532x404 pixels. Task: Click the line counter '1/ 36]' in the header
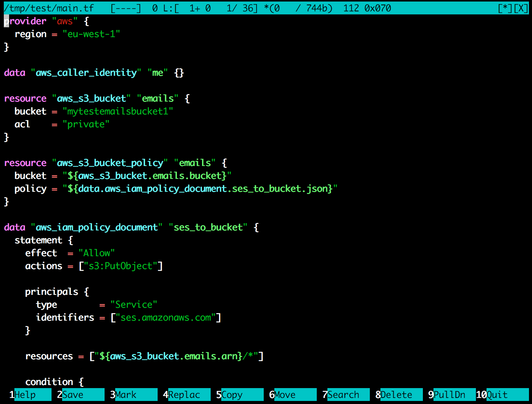[x=242, y=8]
